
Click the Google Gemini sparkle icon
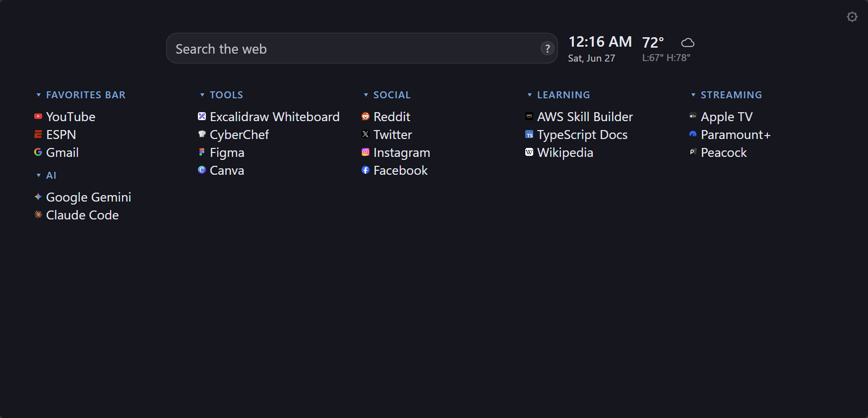[38, 197]
